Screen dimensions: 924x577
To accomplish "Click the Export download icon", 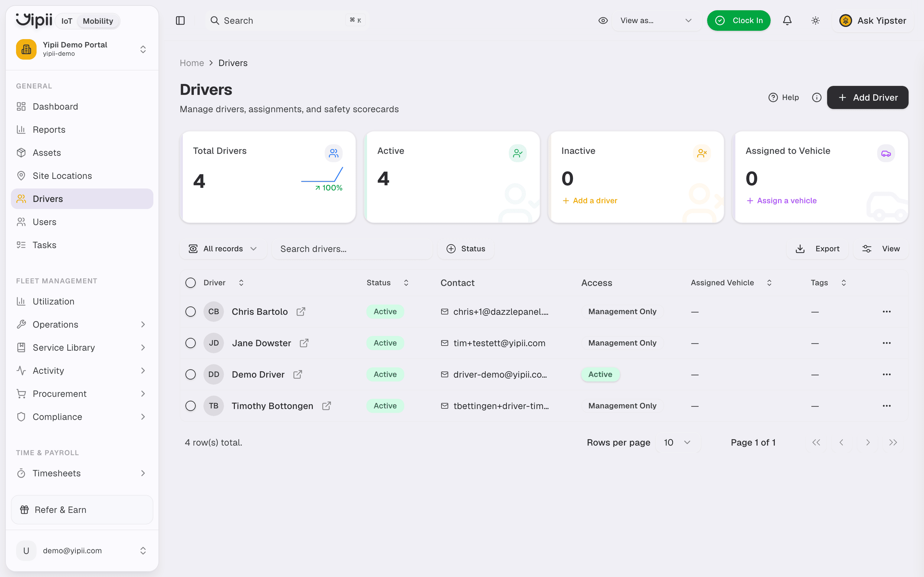I will (800, 249).
